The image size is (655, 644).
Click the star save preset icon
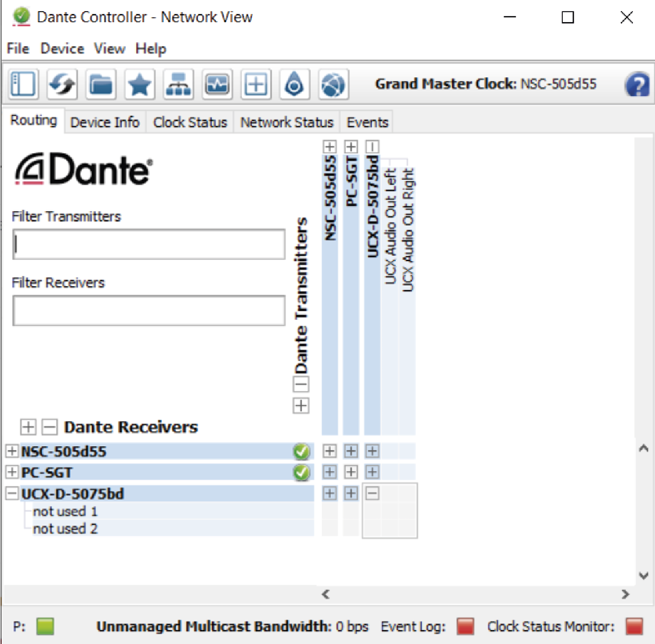[x=140, y=84]
